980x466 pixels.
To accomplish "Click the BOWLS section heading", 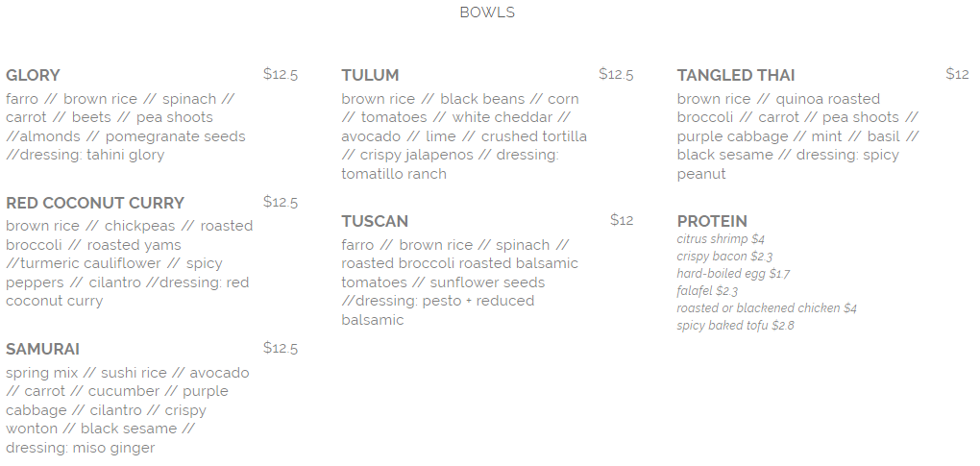I will 487,12.
